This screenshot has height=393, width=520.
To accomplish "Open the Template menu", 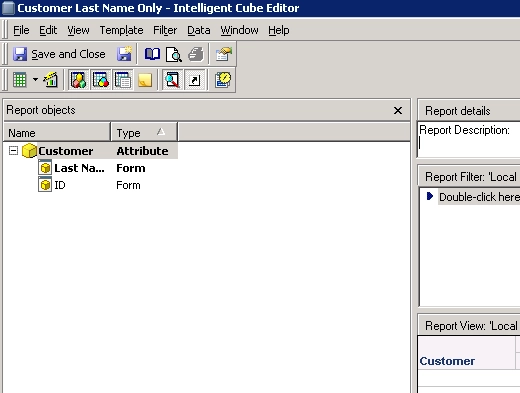I will tap(121, 30).
